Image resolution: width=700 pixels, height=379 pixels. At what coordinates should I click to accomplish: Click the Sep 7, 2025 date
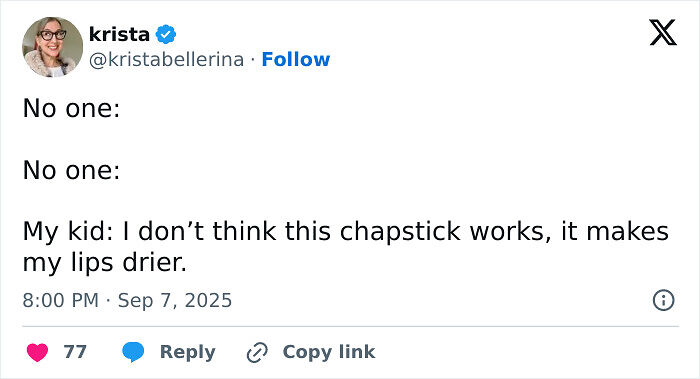click(x=175, y=300)
